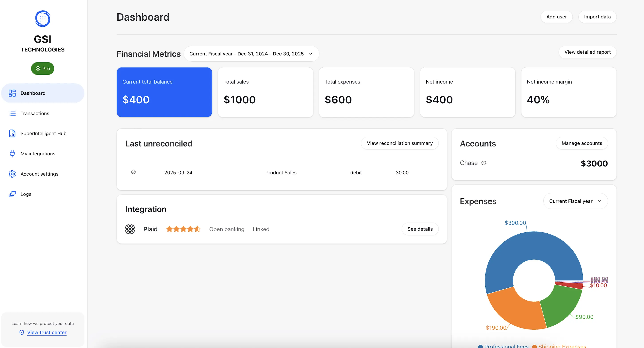Toggle the reconcile check circle for 2025-09-24
The image size is (644, 348).
click(x=133, y=172)
